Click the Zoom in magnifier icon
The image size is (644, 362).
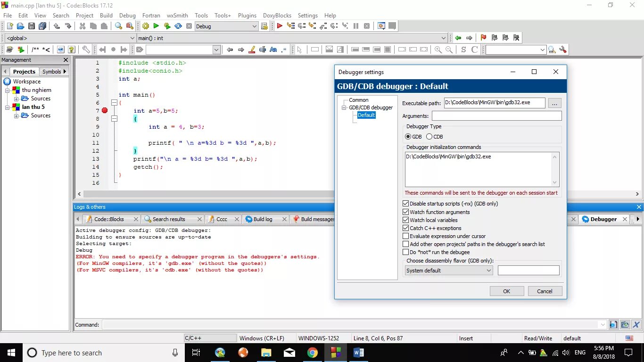click(x=438, y=49)
